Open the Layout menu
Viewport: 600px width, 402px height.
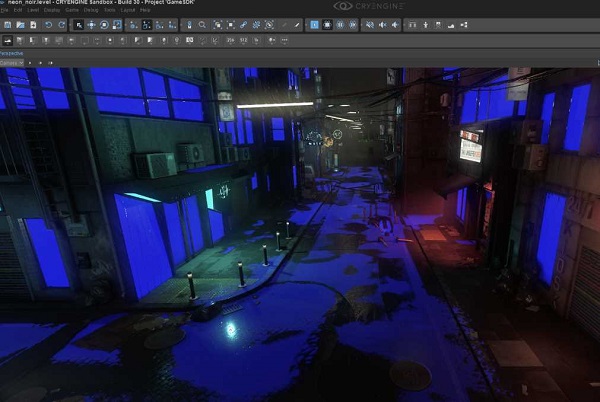click(127, 10)
